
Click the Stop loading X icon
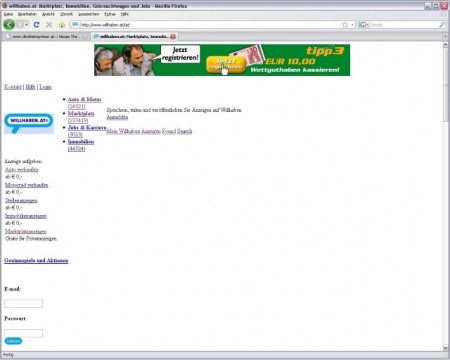(49, 25)
